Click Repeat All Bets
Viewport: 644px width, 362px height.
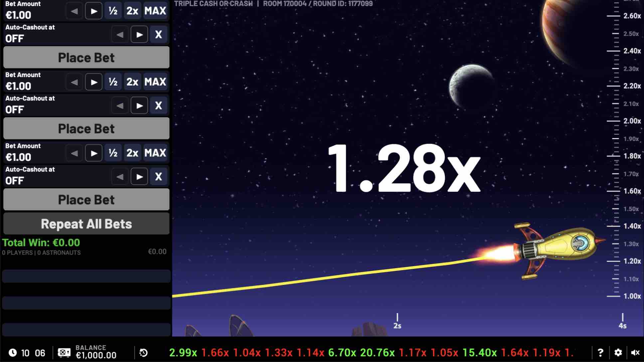tap(86, 224)
